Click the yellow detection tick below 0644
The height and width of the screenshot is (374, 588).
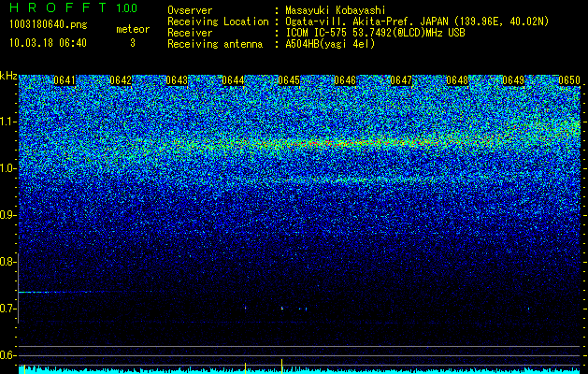click(245, 367)
